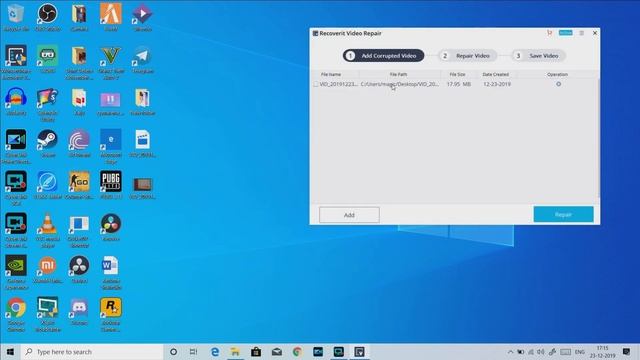Click the 17.95 MB file size cell

[x=459, y=84]
